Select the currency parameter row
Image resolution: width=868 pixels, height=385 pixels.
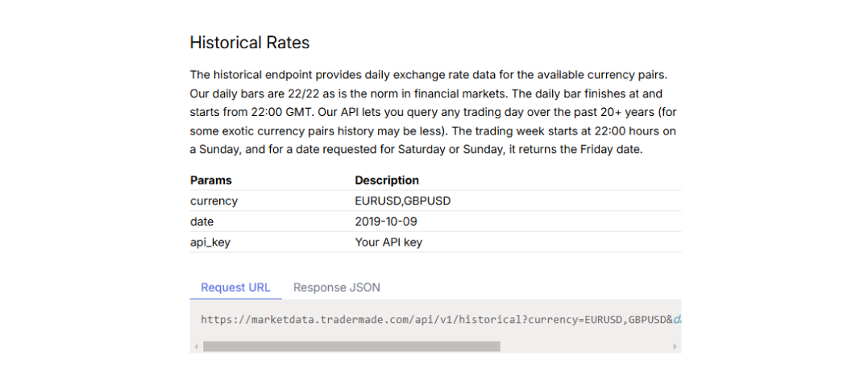[435, 201]
